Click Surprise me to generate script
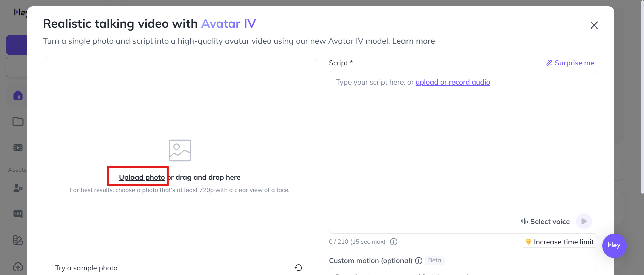The width and height of the screenshot is (644, 275). (570, 63)
